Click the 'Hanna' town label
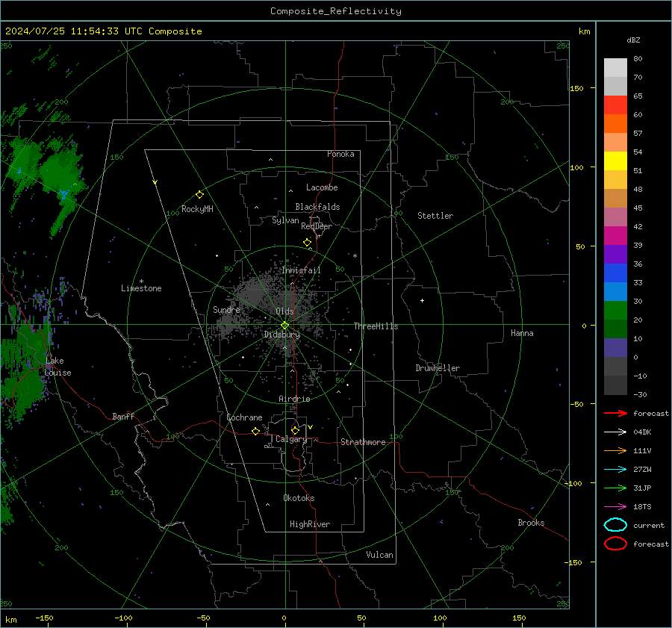 tap(522, 333)
